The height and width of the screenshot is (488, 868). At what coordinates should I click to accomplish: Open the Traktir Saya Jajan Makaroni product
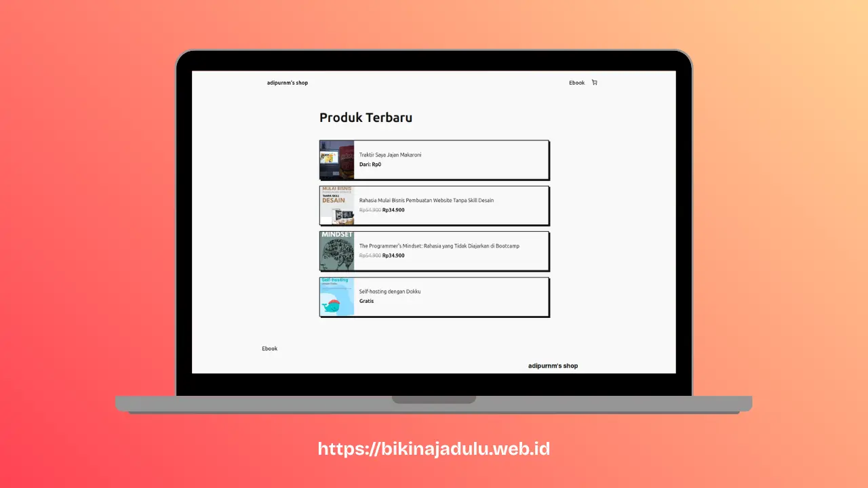pyautogui.click(x=434, y=160)
